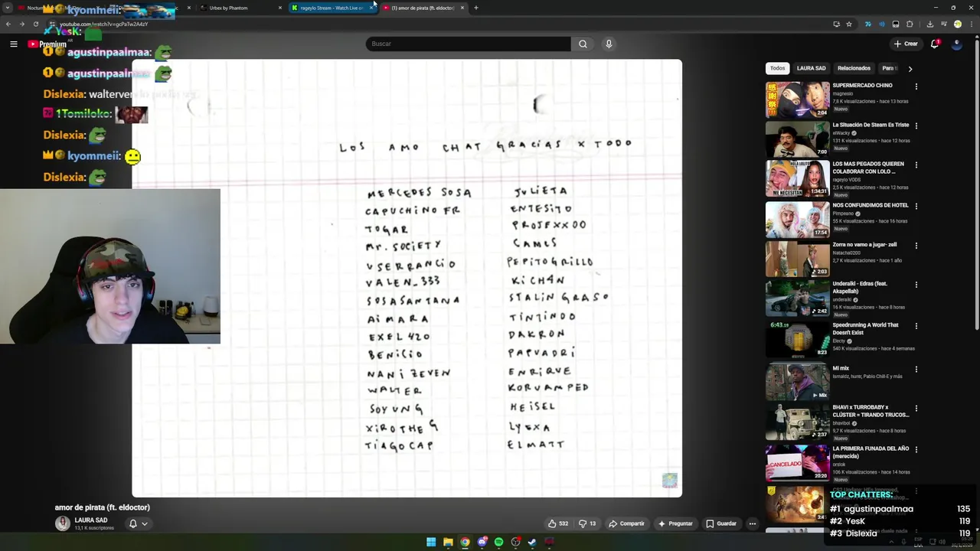Open the YouTube hamburger guide menu
Image resolution: width=980 pixels, height=551 pixels.
[x=13, y=44]
